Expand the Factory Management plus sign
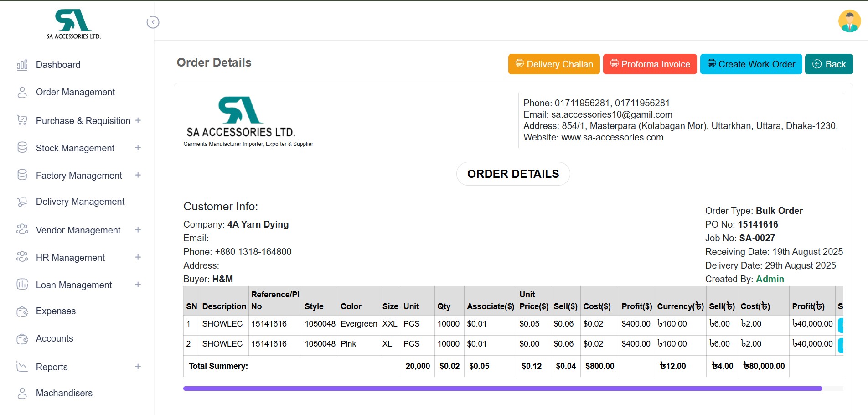The image size is (868, 415). (138, 175)
